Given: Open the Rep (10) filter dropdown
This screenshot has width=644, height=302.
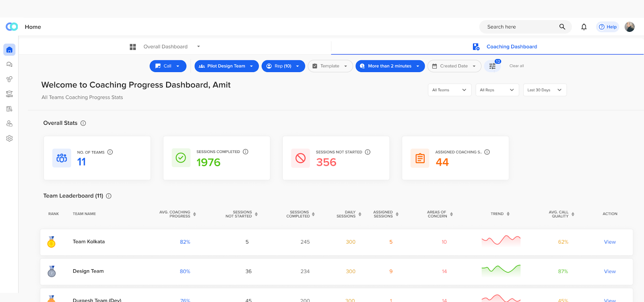Looking at the screenshot, I should [283, 66].
